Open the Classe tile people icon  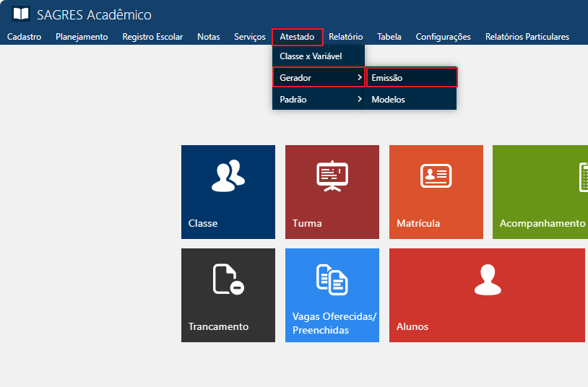[x=228, y=176]
